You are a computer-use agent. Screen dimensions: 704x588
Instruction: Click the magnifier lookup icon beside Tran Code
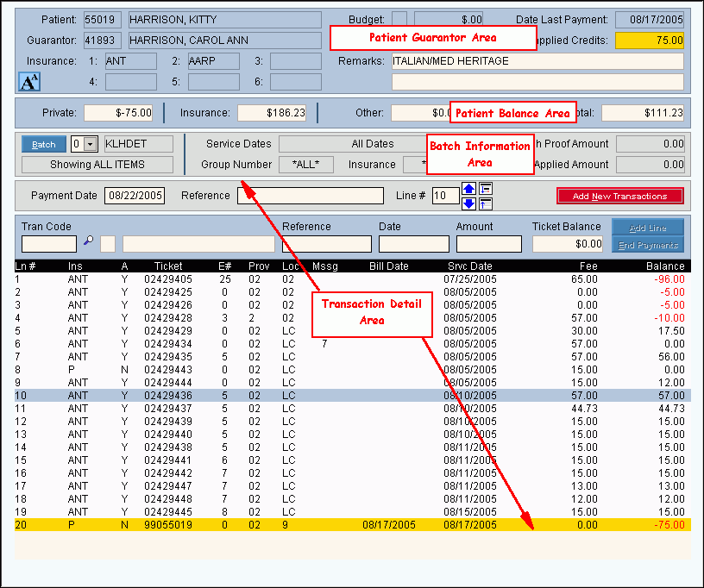[89, 241]
